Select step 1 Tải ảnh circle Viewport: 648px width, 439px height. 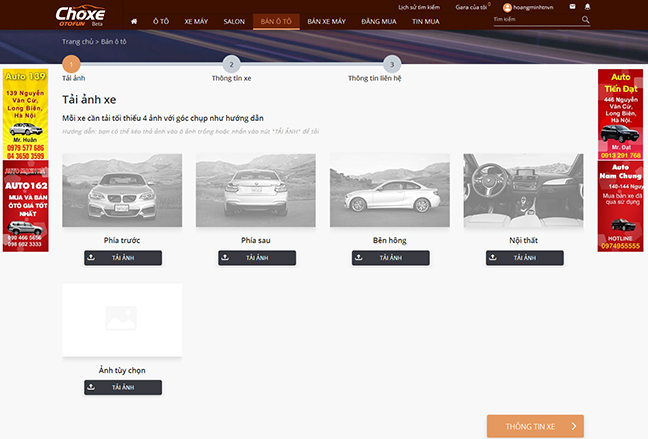pos(71,64)
